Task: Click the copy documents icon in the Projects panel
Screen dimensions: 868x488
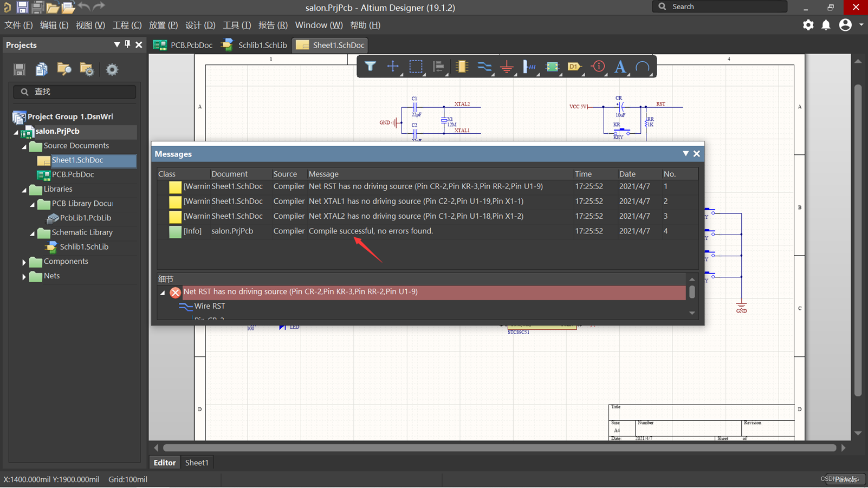Action: pos(42,69)
